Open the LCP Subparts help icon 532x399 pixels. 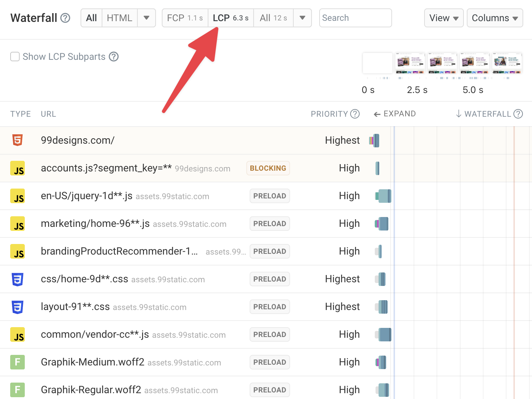(x=114, y=57)
